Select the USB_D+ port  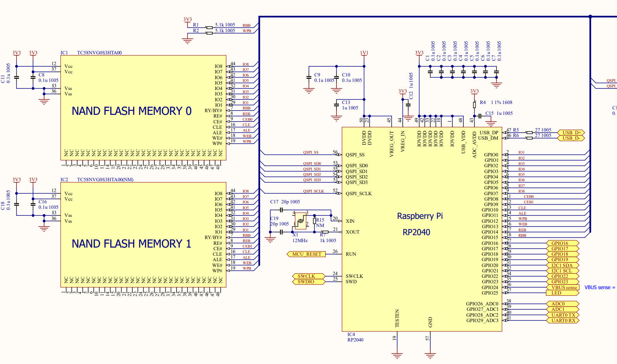[x=571, y=133]
